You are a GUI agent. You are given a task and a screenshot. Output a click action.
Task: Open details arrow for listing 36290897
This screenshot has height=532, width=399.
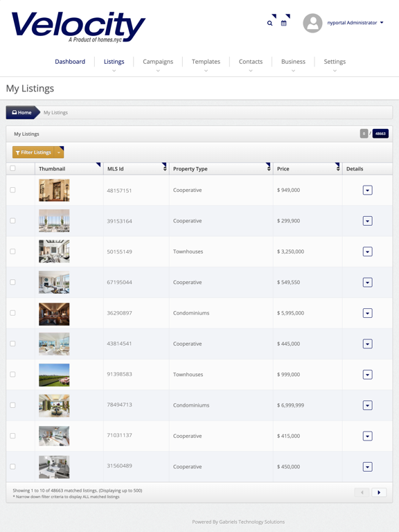click(x=367, y=313)
